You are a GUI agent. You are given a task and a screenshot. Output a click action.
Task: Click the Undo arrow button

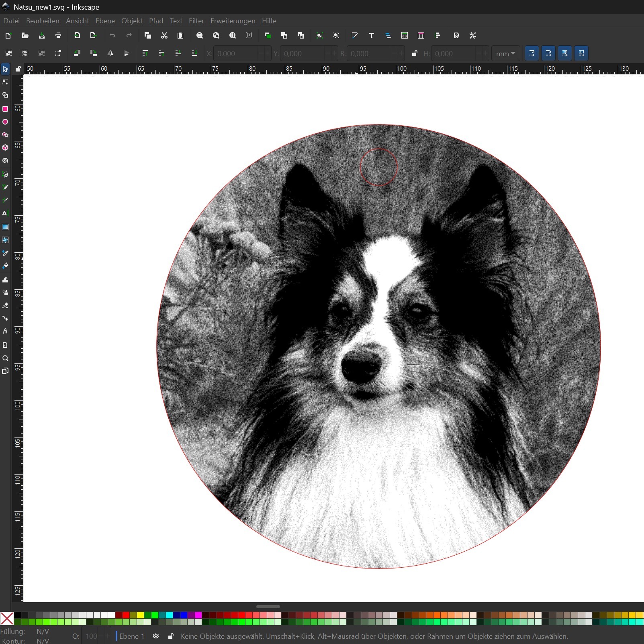(x=112, y=36)
